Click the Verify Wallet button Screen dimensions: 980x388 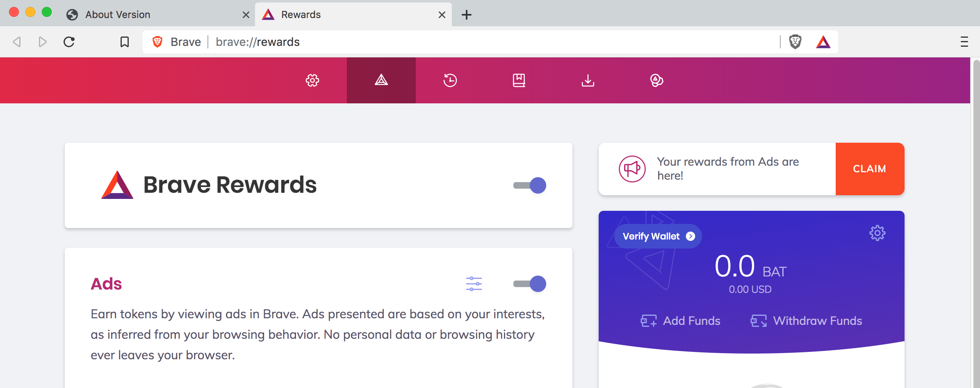(658, 236)
